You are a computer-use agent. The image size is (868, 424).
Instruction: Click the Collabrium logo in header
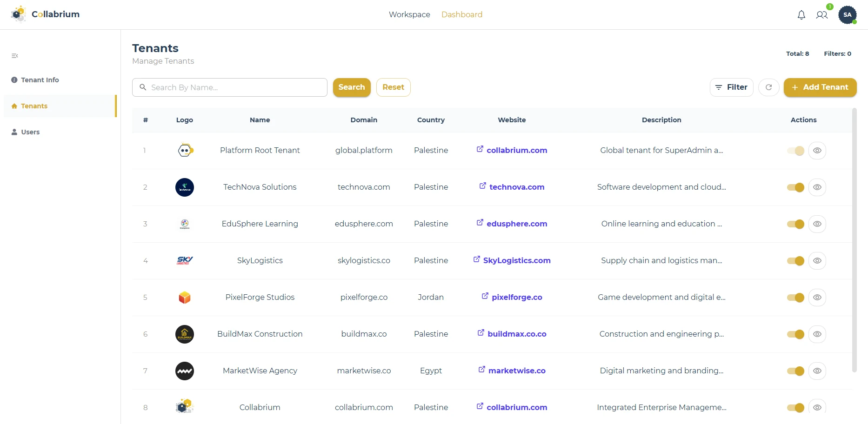pos(45,14)
